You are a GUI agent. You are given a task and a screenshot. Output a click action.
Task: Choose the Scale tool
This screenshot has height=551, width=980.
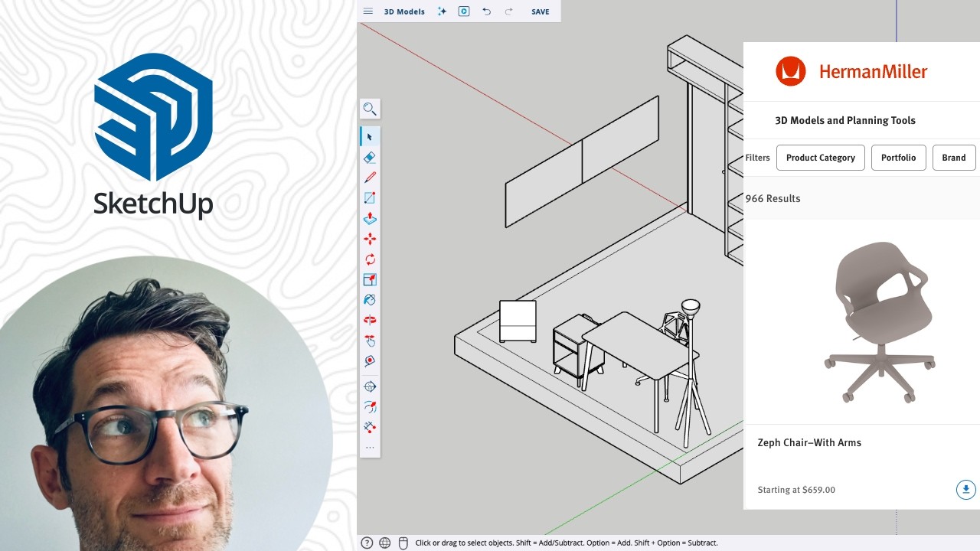pos(370,279)
